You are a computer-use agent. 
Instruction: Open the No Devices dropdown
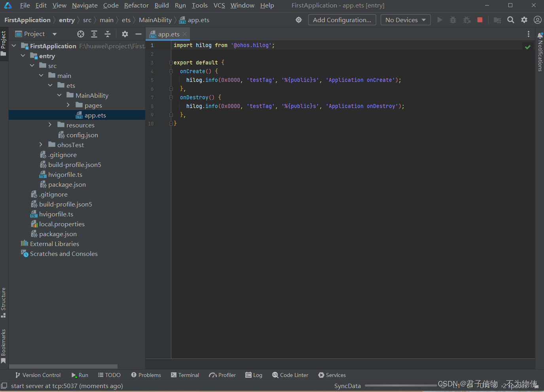(406, 20)
